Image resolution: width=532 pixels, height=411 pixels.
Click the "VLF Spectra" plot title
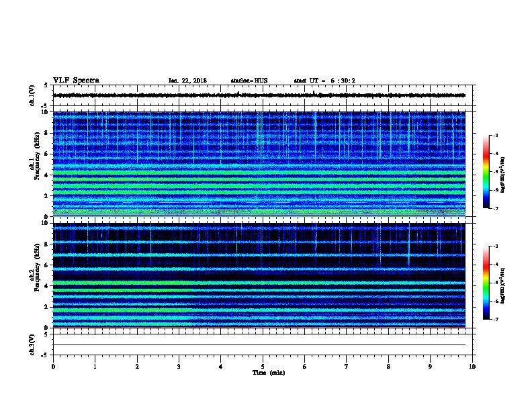click(x=76, y=81)
